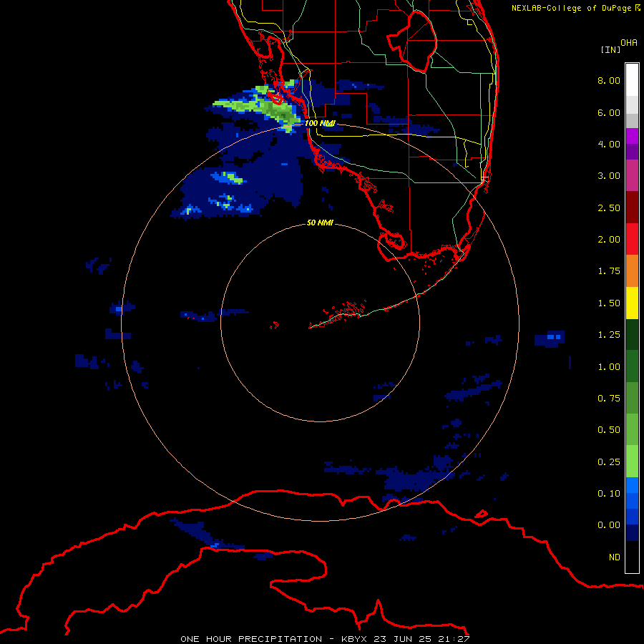Click the ND legend label
The height and width of the screenshot is (644, 644).
[x=615, y=557]
